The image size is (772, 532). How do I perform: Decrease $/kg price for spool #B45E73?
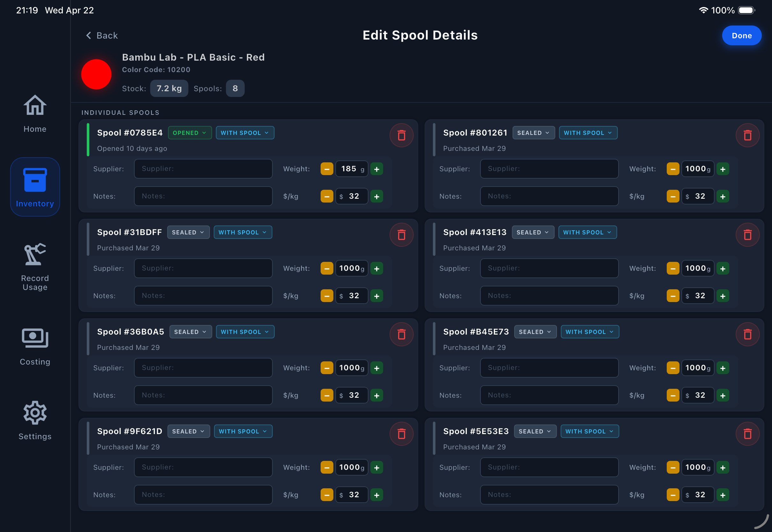tap(673, 395)
